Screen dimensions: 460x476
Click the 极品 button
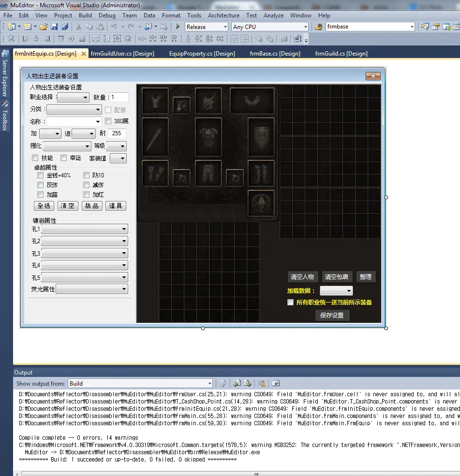coord(92,206)
